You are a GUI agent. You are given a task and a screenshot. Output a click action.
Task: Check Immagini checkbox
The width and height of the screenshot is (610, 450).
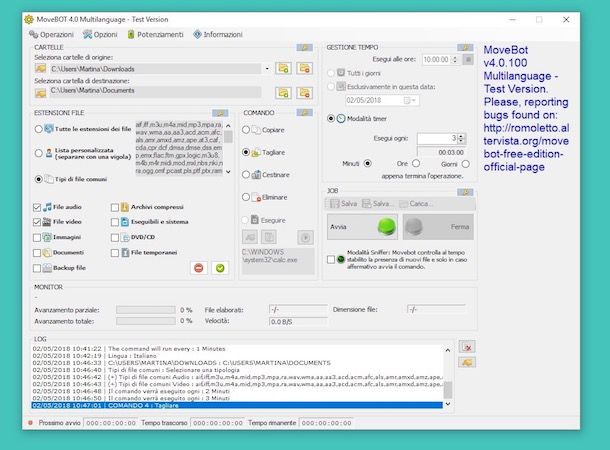coord(37,237)
